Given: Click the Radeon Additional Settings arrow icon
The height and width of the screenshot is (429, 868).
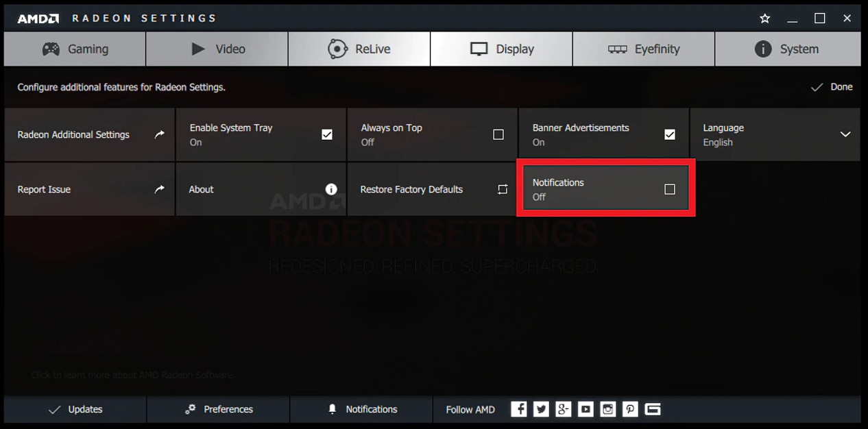Looking at the screenshot, I should 160,134.
